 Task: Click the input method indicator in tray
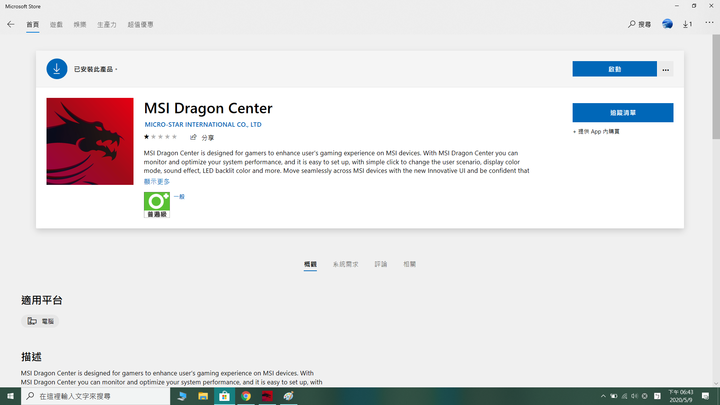[657, 396]
